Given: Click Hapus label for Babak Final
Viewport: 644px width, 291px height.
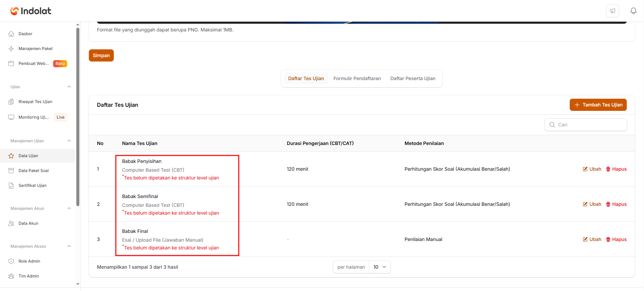Looking at the screenshot, I should tap(619, 239).
